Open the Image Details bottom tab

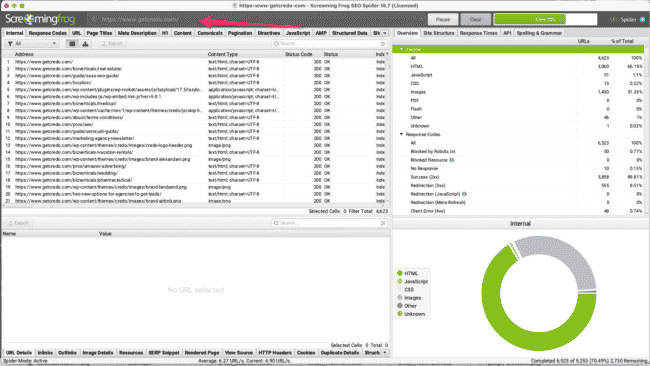click(98, 352)
